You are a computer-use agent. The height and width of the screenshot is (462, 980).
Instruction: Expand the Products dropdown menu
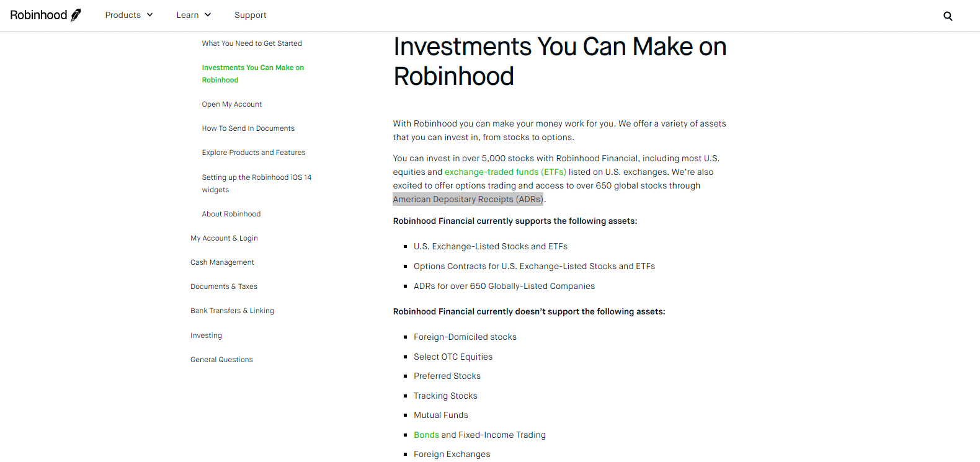[128, 14]
